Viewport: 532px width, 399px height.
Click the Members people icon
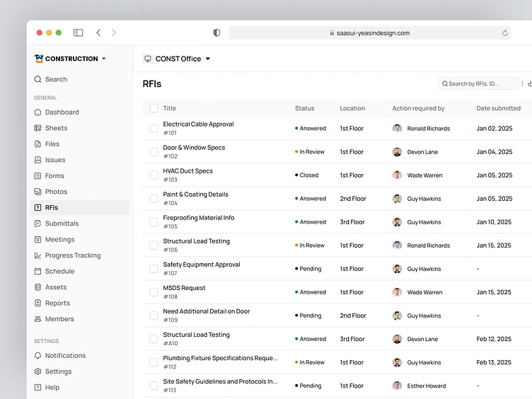click(37, 319)
